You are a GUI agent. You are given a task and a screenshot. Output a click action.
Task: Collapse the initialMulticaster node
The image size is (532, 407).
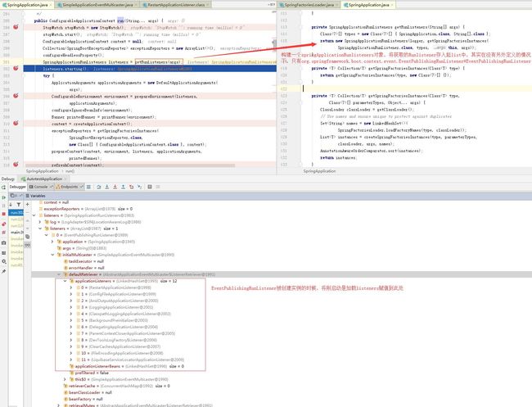[52, 255]
